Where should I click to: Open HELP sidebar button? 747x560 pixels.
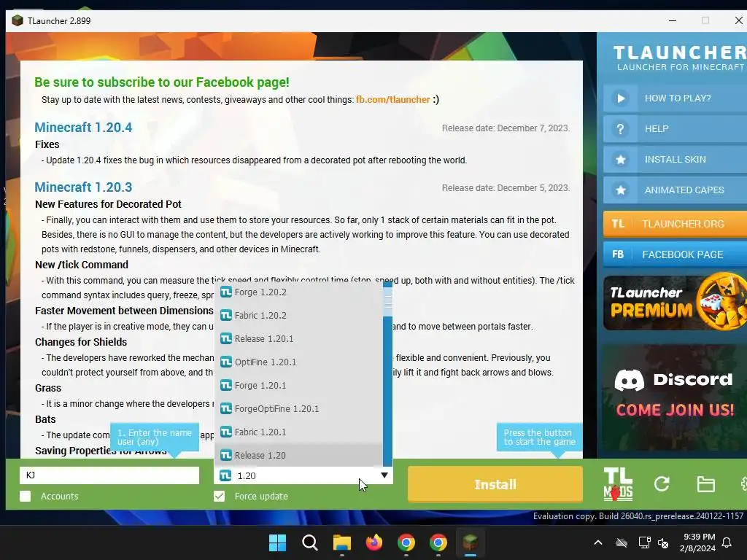click(675, 129)
